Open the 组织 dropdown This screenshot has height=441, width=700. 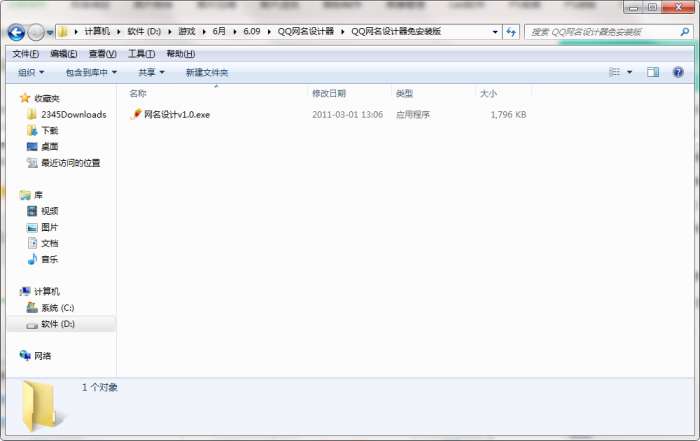[31, 72]
